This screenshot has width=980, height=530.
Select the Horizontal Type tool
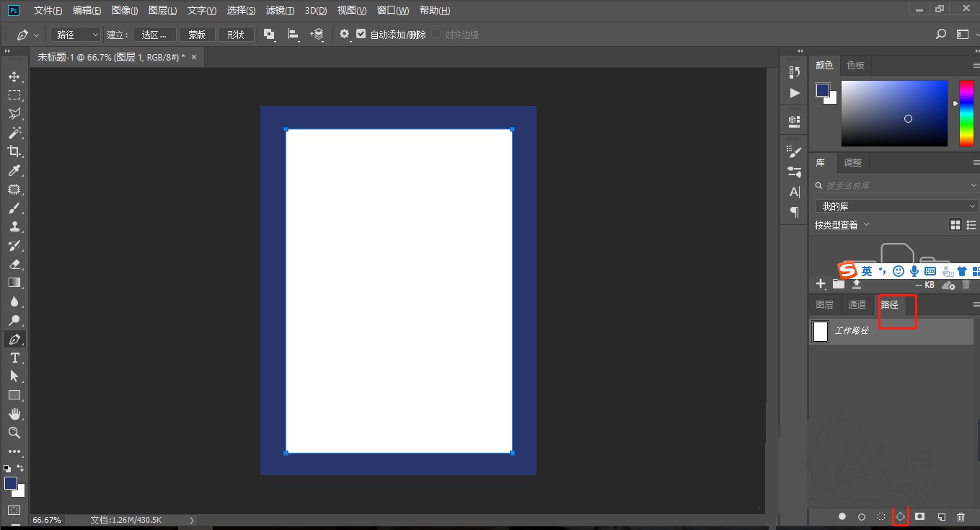coord(14,358)
